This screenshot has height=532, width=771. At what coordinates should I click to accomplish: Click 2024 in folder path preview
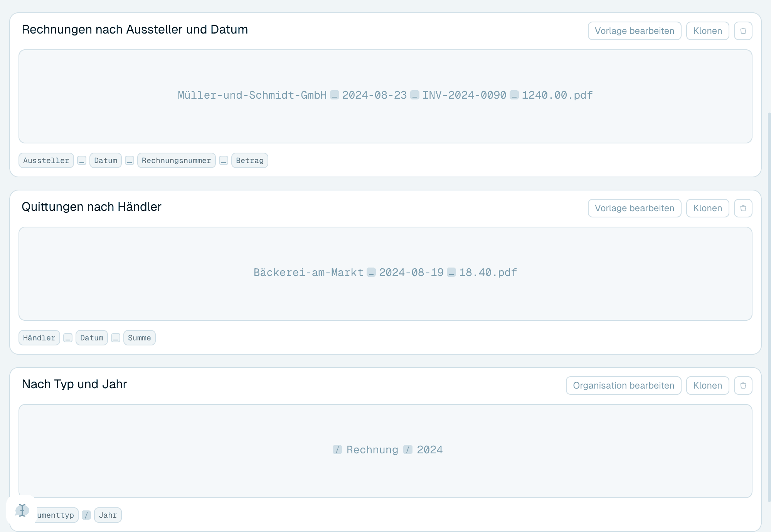(430, 450)
